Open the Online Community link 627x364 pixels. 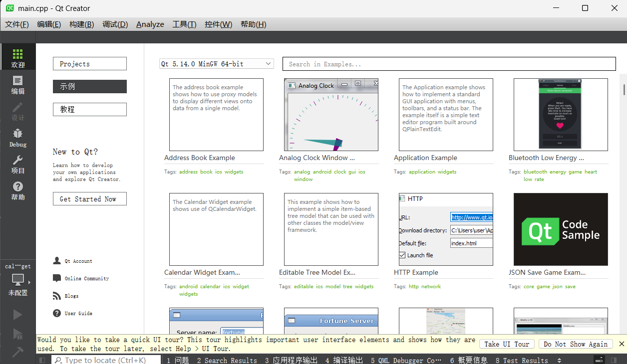pos(87,278)
